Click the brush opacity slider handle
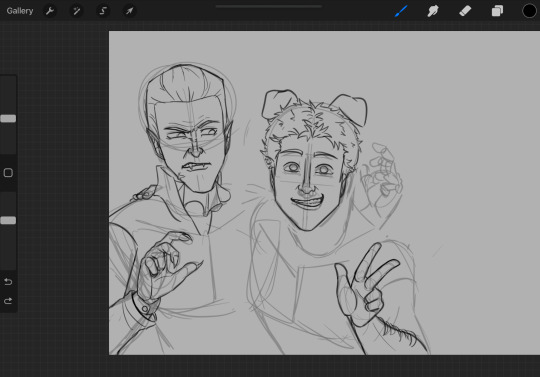540x377 pixels. tap(8, 220)
